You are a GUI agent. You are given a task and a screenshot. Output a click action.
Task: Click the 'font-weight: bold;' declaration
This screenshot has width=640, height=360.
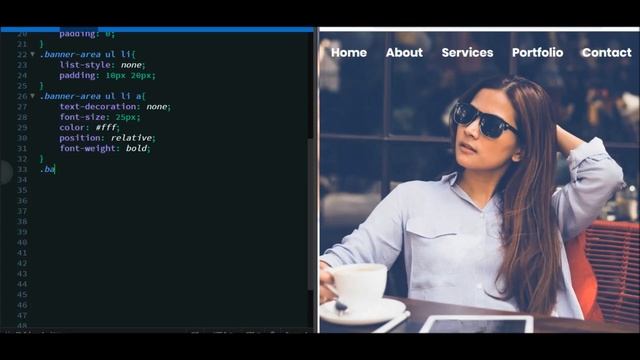click(x=105, y=148)
